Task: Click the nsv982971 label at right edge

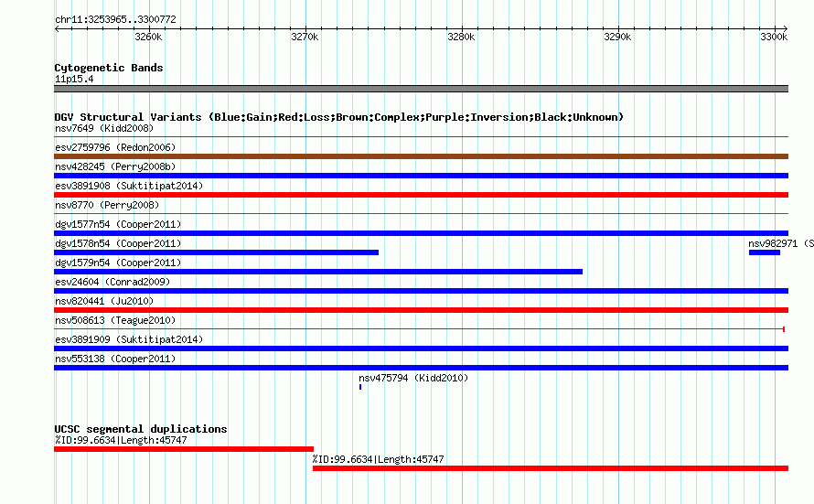Action: pos(781,243)
